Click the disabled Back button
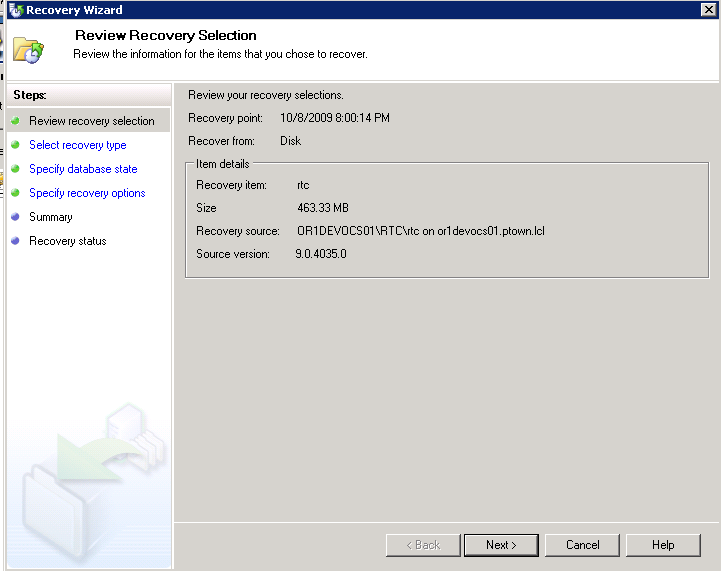This screenshot has height=571, width=721. coord(423,545)
